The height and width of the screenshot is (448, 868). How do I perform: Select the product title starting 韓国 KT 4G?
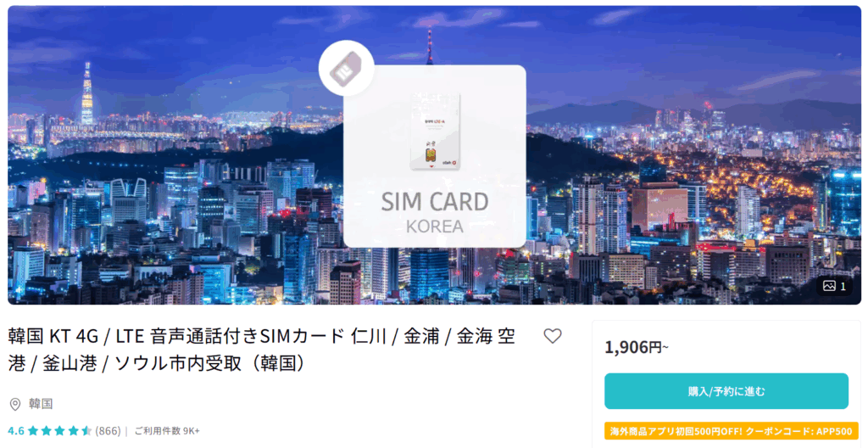pos(262,350)
